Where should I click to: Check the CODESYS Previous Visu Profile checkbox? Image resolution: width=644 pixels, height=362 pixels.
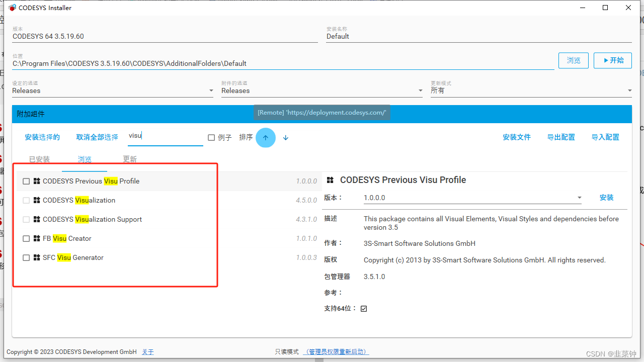(26, 181)
